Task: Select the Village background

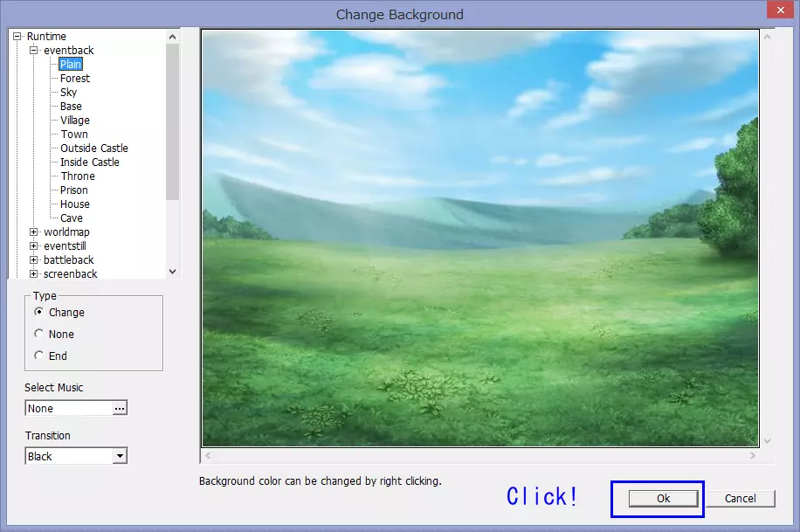Action: point(75,120)
